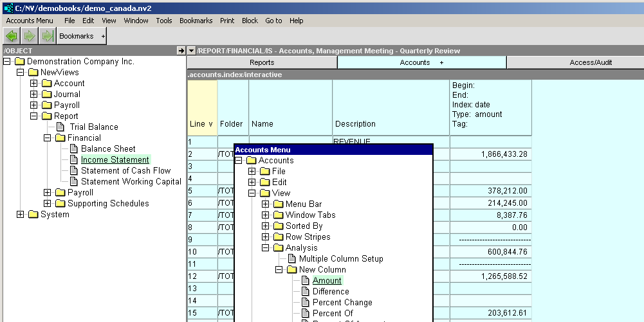Click the Bookmarks toolbar button
Image resolution: width=644 pixels, height=322 pixels.
pos(77,37)
